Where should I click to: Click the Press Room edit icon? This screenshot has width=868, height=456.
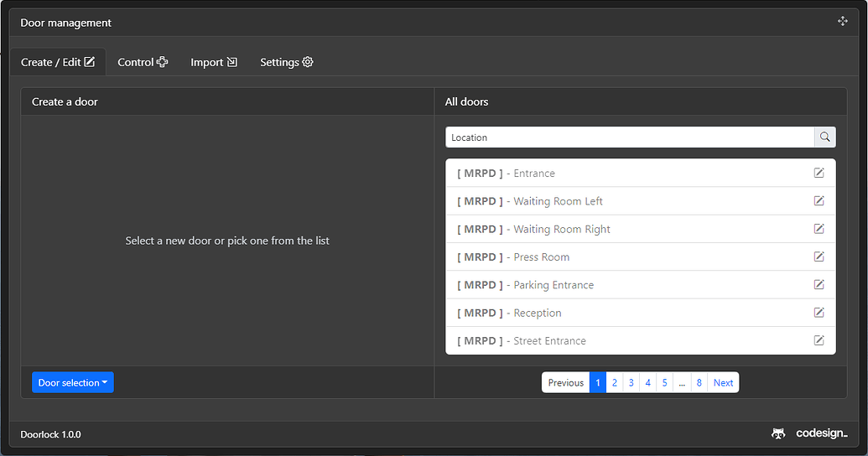(819, 256)
